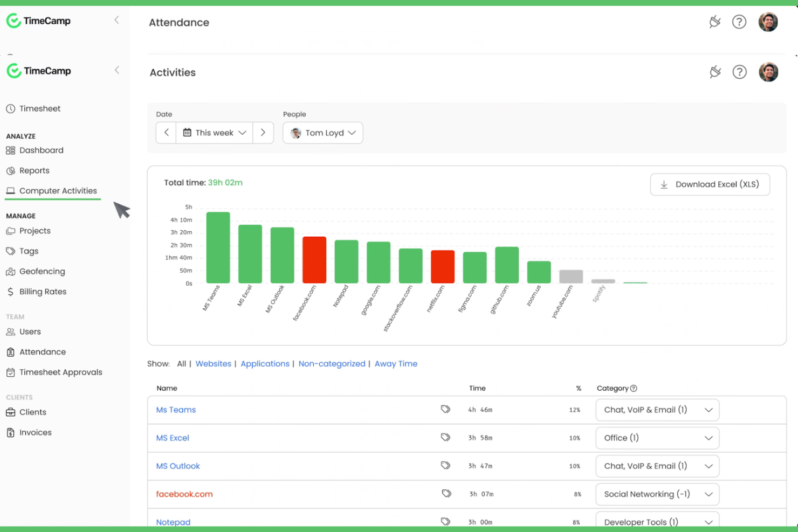Navigate to the Attendance page

(43, 351)
